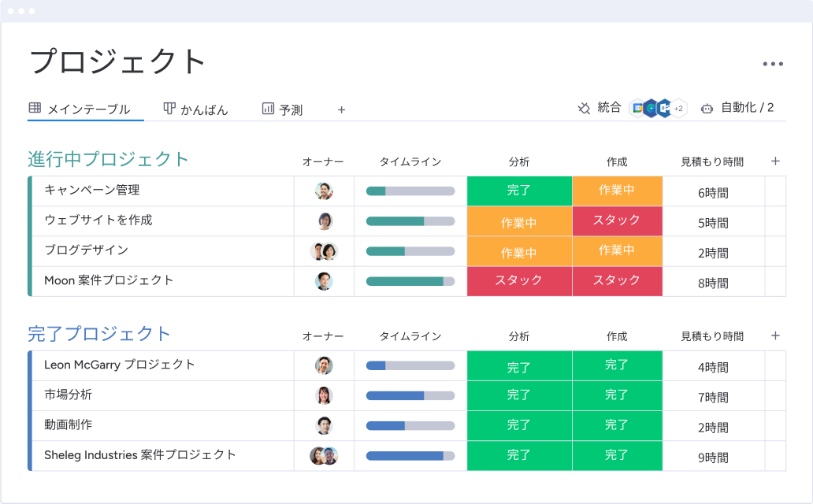Image resolution: width=813 pixels, height=504 pixels.
Task: Open 分析 status dropdown for キャンペーン管理
Action: pos(519,191)
